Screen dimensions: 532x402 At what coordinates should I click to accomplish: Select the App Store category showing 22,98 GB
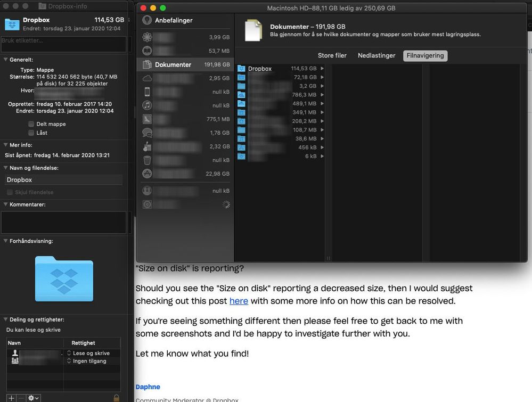(147, 174)
